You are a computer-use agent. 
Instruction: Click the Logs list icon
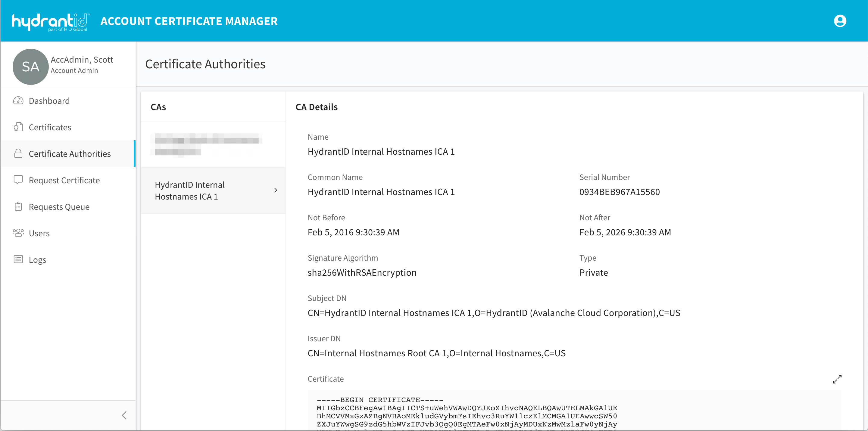pyautogui.click(x=18, y=259)
